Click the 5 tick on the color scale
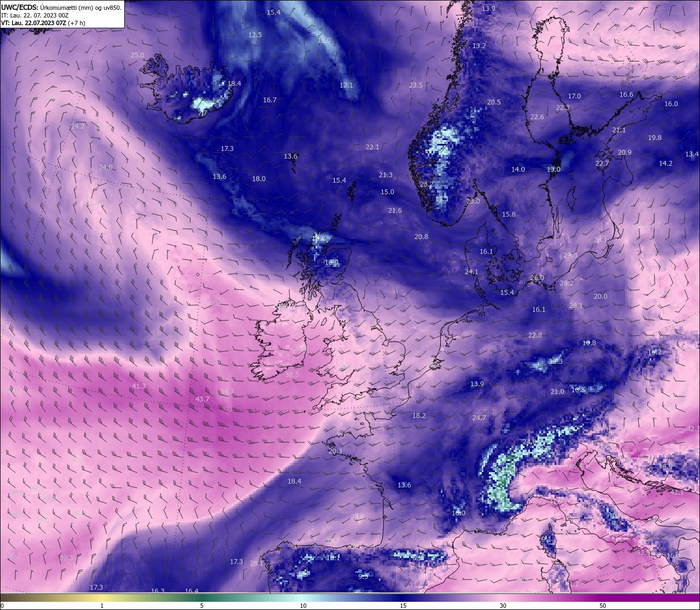The image size is (700, 610). click(202, 606)
